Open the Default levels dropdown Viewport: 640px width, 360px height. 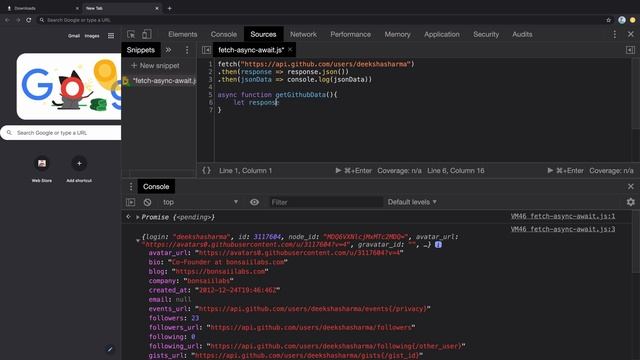(x=412, y=202)
